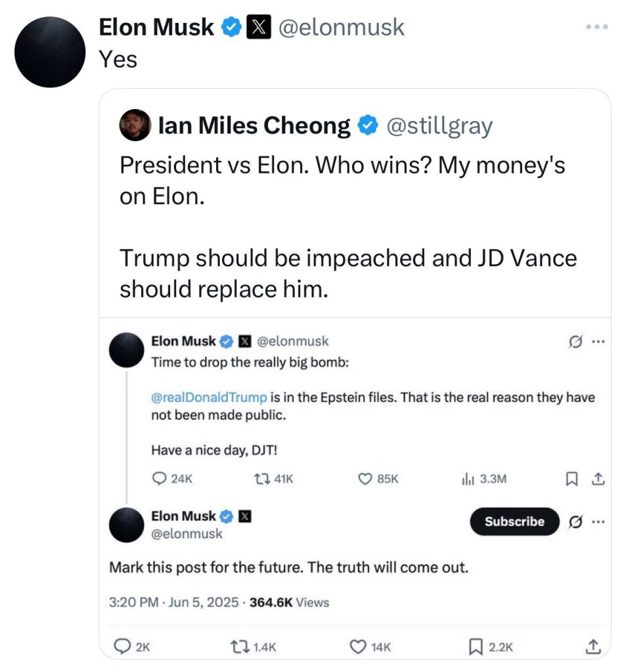
Task: Share the Epstein files post
Action: [x=597, y=480]
